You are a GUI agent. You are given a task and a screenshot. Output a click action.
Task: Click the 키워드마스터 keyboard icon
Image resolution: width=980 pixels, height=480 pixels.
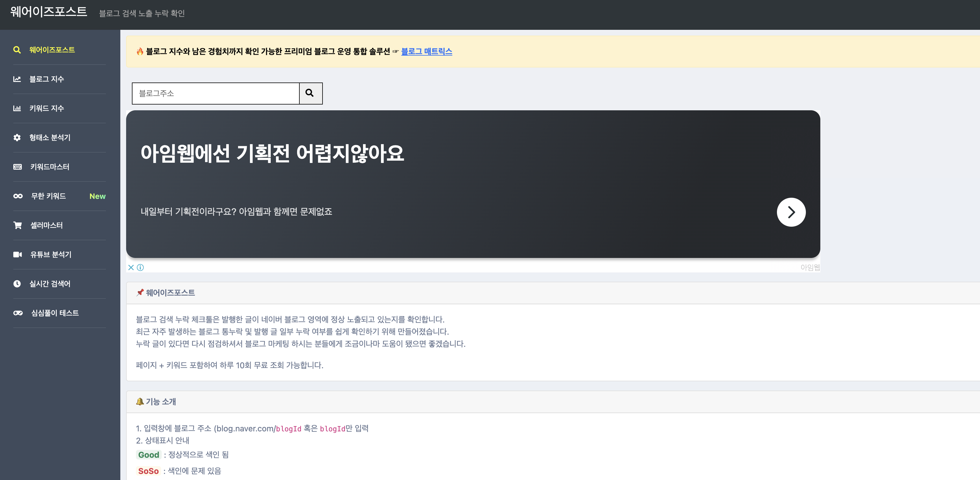tap(17, 167)
